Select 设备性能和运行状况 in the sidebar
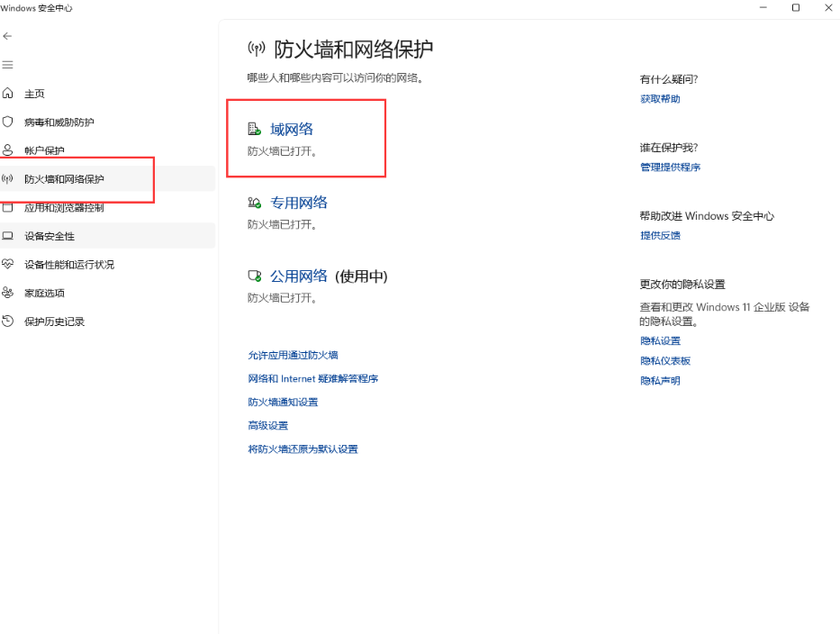This screenshot has height=634, width=840. (x=69, y=265)
